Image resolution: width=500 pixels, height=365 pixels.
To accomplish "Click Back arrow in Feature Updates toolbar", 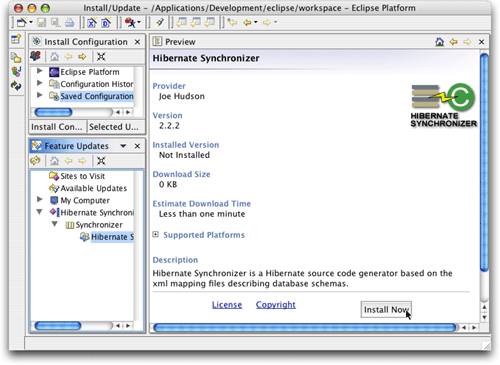I will click(68, 161).
